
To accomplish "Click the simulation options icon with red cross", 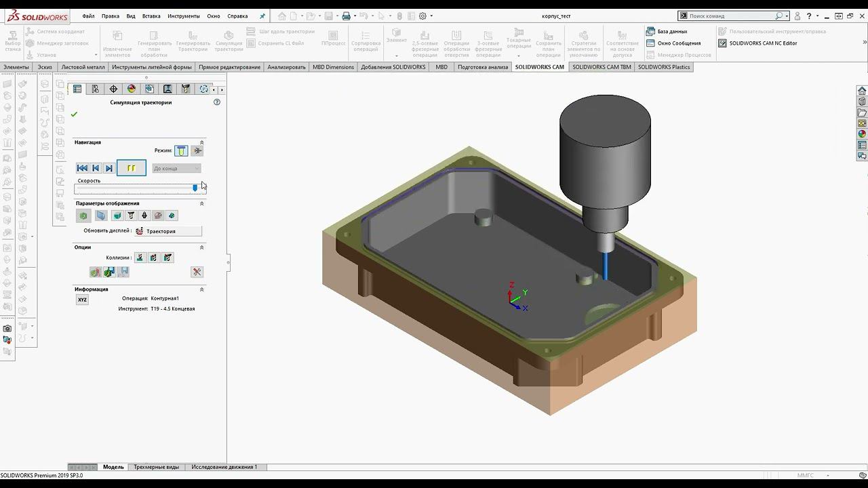I will pyautogui.click(x=197, y=272).
